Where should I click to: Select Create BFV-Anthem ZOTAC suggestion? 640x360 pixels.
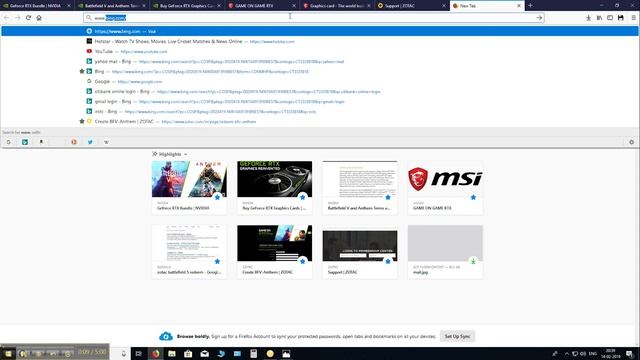pos(320,121)
